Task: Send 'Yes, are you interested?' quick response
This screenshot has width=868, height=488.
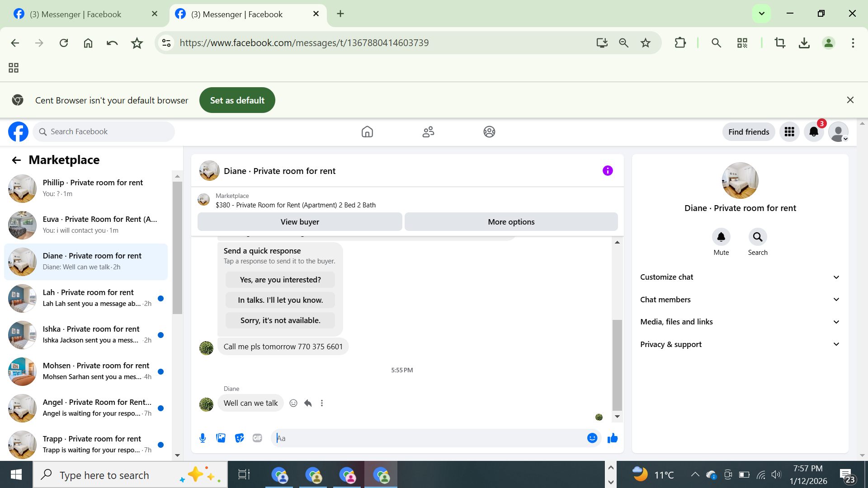Action: pyautogui.click(x=280, y=280)
